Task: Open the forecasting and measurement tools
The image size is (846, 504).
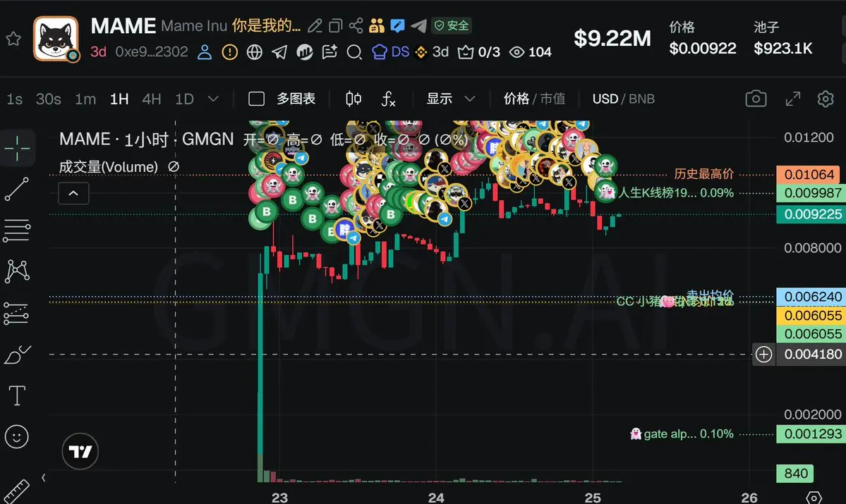Action: click(x=16, y=313)
